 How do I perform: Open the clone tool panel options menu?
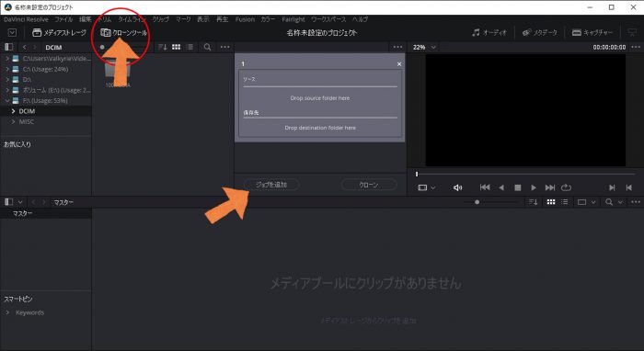click(397, 47)
